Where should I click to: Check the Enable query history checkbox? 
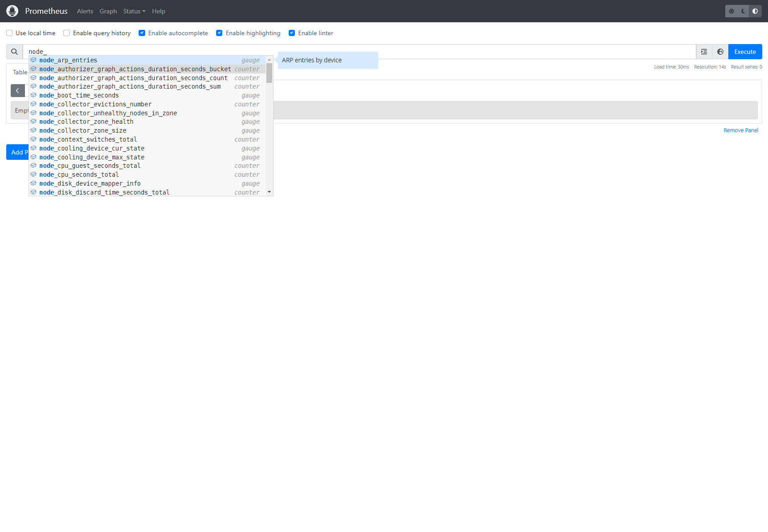click(67, 33)
